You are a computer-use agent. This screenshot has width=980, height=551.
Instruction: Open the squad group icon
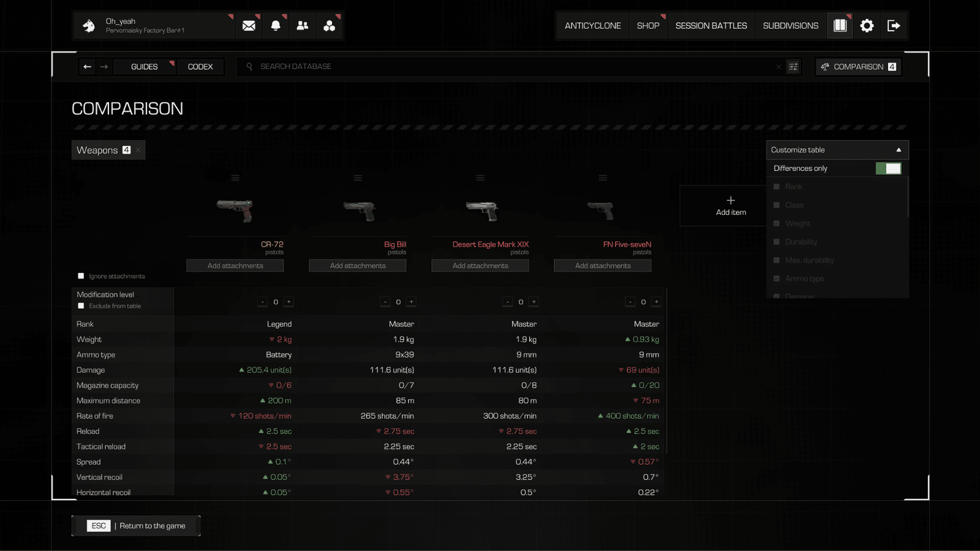[330, 26]
